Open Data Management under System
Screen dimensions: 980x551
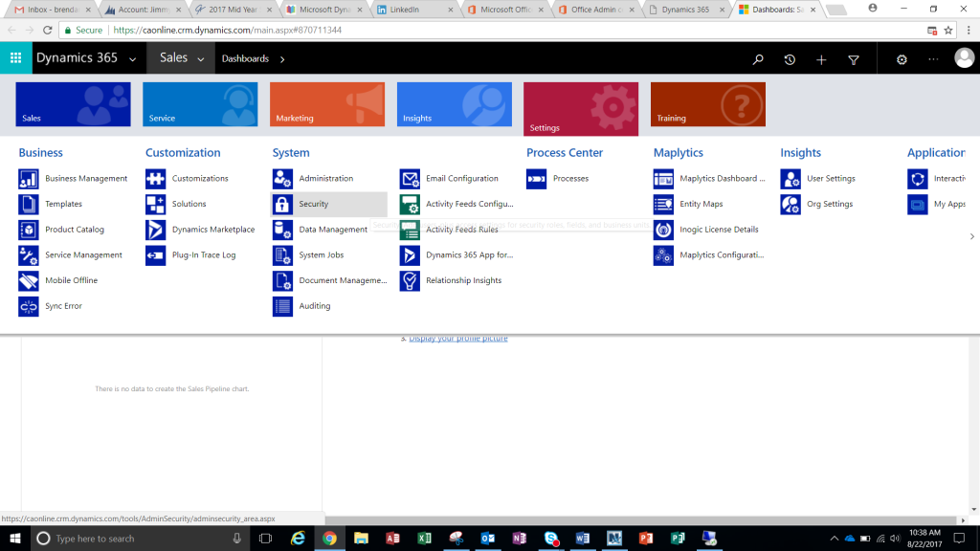tap(332, 230)
